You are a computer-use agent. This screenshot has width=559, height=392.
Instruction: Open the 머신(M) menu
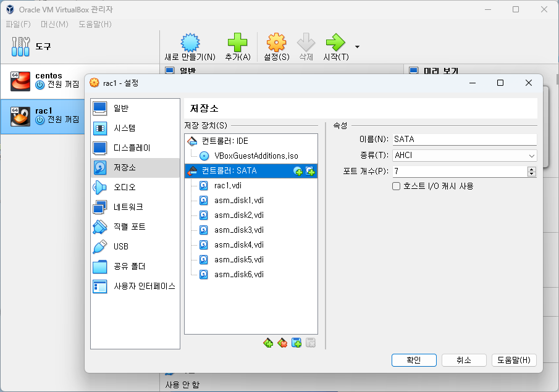54,24
